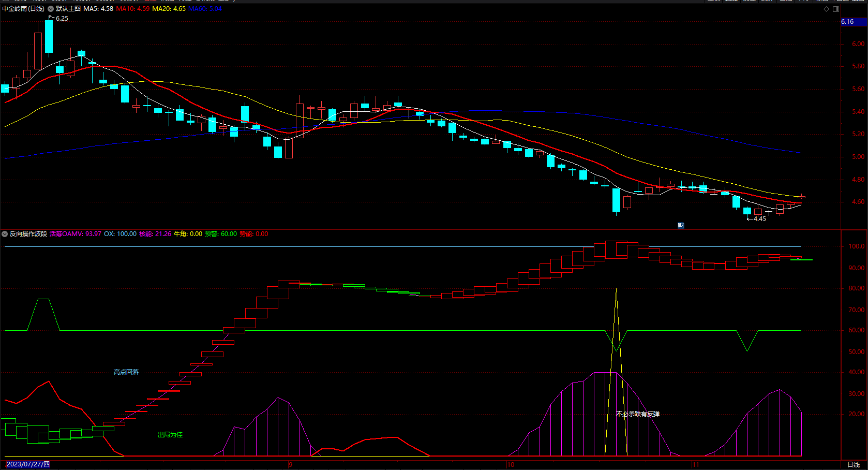
Task: Click the month 9 marker on time axis
Action: tap(291, 464)
